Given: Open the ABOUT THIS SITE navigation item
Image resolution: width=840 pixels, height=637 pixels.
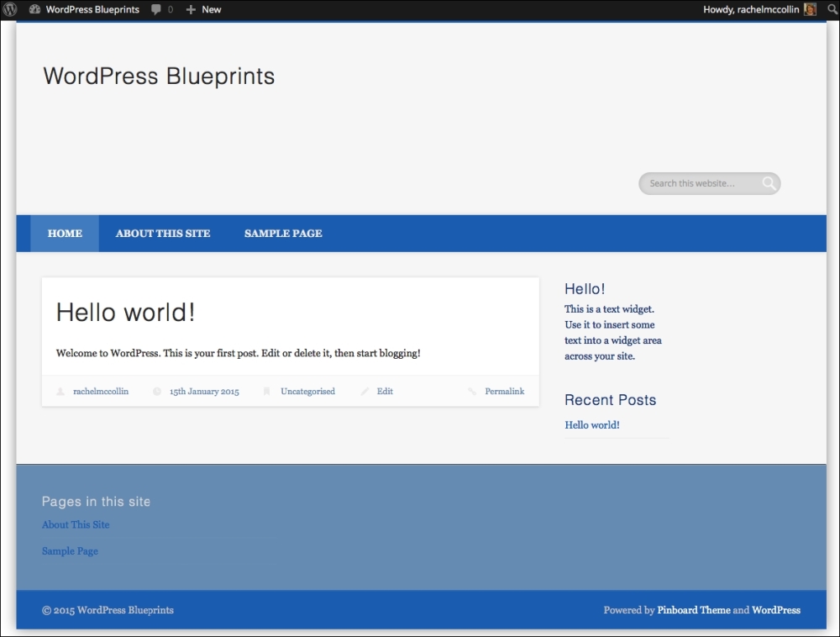Looking at the screenshot, I should (x=163, y=234).
